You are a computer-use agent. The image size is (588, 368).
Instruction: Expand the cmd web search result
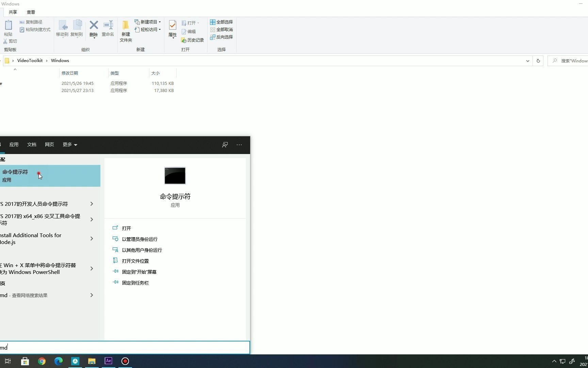click(x=92, y=295)
